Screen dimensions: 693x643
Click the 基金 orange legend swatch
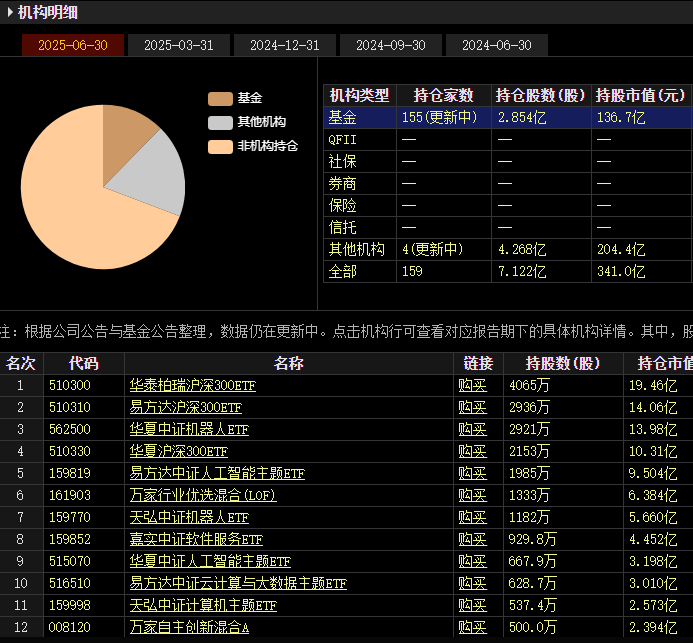tap(219, 98)
